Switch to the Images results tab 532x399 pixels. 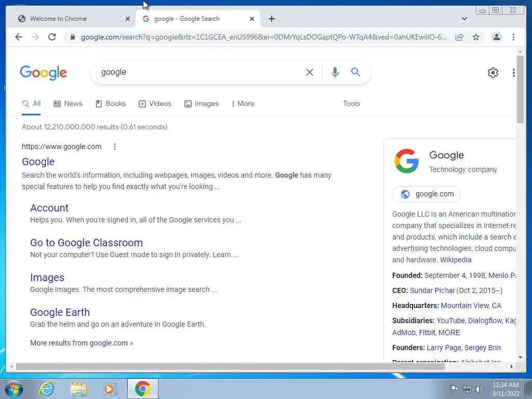pyautogui.click(x=201, y=104)
